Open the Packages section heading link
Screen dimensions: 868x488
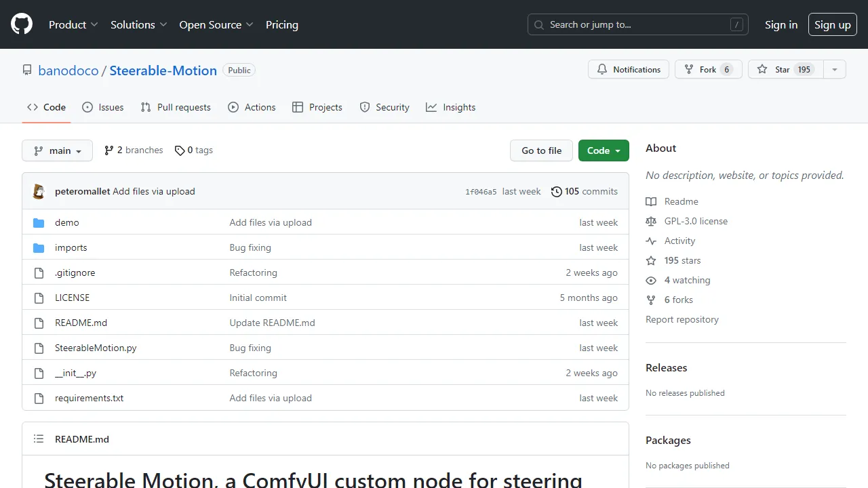click(x=668, y=440)
